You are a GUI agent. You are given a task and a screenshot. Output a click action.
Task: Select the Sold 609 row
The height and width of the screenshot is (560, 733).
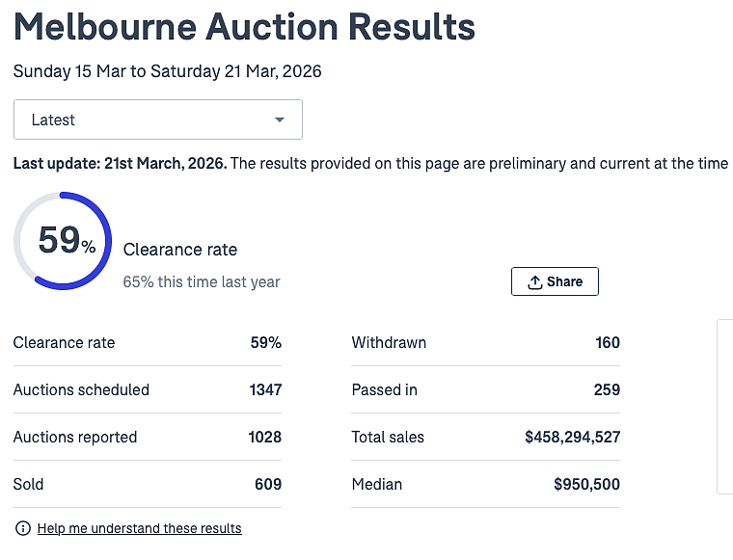148,484
